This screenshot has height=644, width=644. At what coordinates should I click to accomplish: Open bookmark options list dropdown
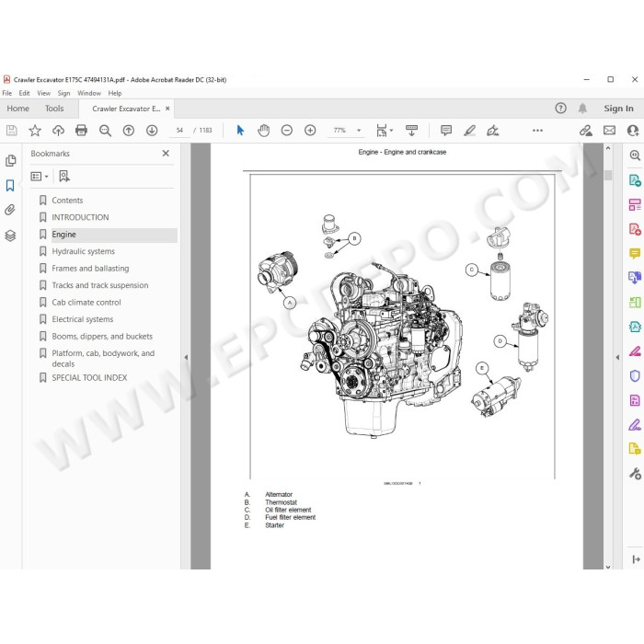tap(40, 177)
